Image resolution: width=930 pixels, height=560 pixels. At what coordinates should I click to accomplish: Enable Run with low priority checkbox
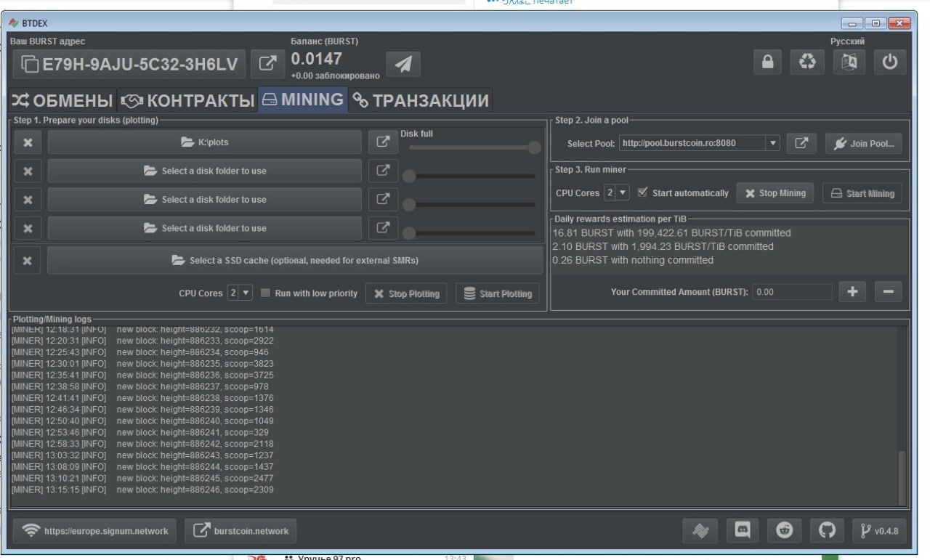pos(266,293)
